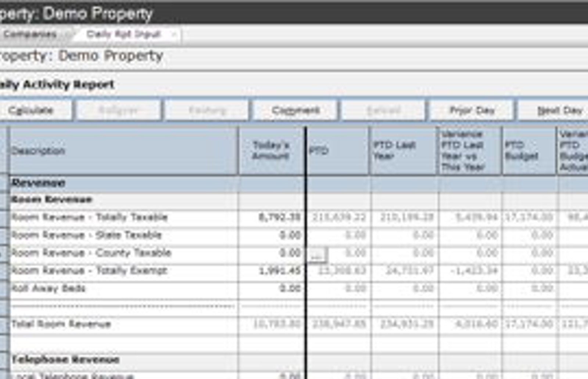
Task: Click the Calculate button
Action: click(x=35, y=110)
